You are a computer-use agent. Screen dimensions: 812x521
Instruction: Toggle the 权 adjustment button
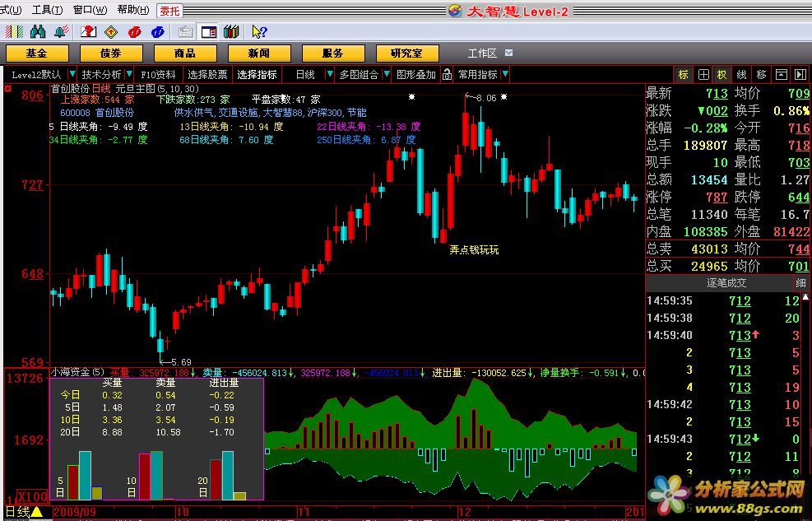click(722, 75)
